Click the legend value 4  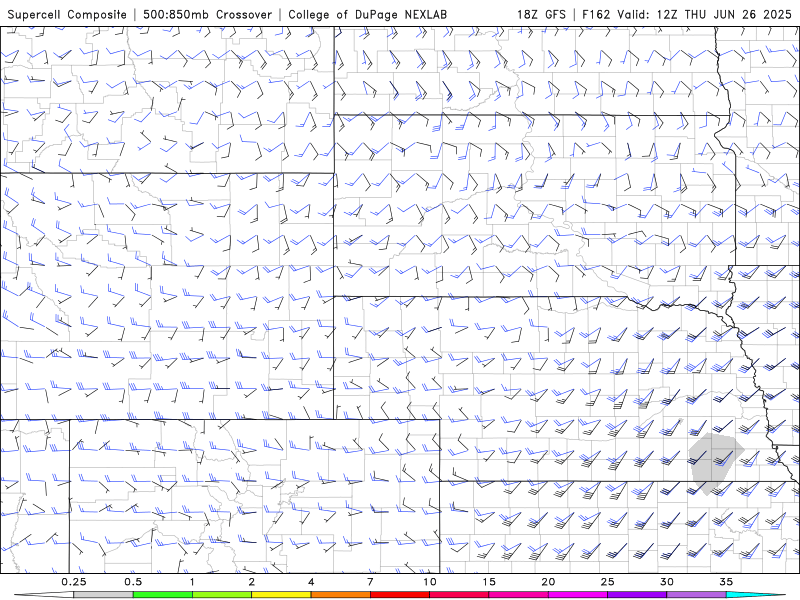311,582
